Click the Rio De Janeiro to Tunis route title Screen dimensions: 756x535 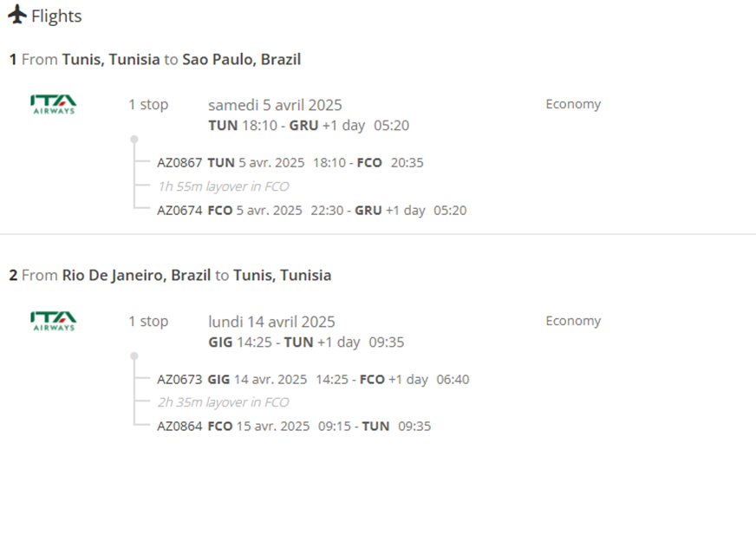tap(170, 275)
